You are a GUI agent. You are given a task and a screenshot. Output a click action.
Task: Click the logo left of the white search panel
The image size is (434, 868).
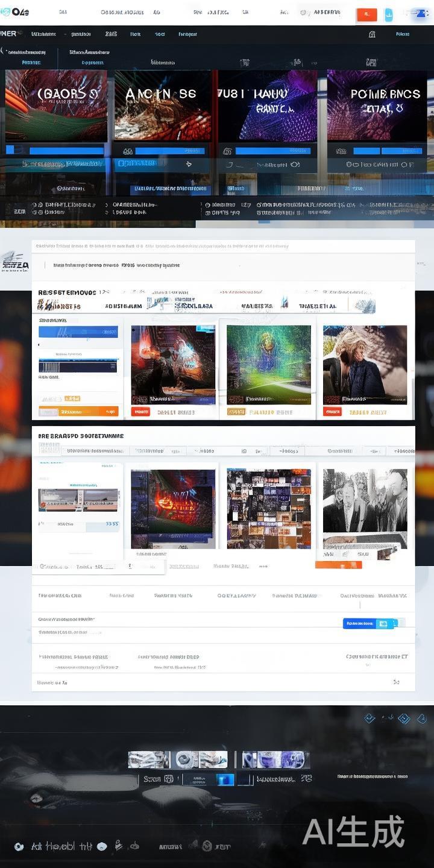15,263
